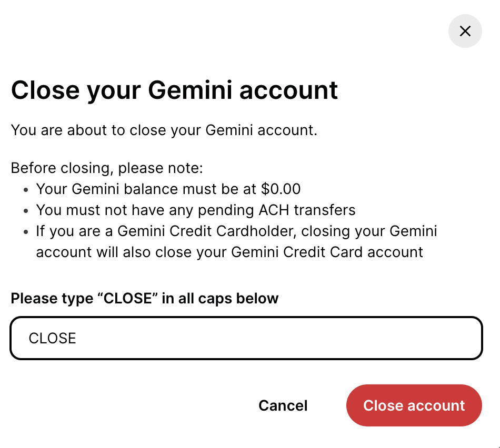
Task: Click the Gemini balance must be $0.00 bullet
Action: pos(168,189)
